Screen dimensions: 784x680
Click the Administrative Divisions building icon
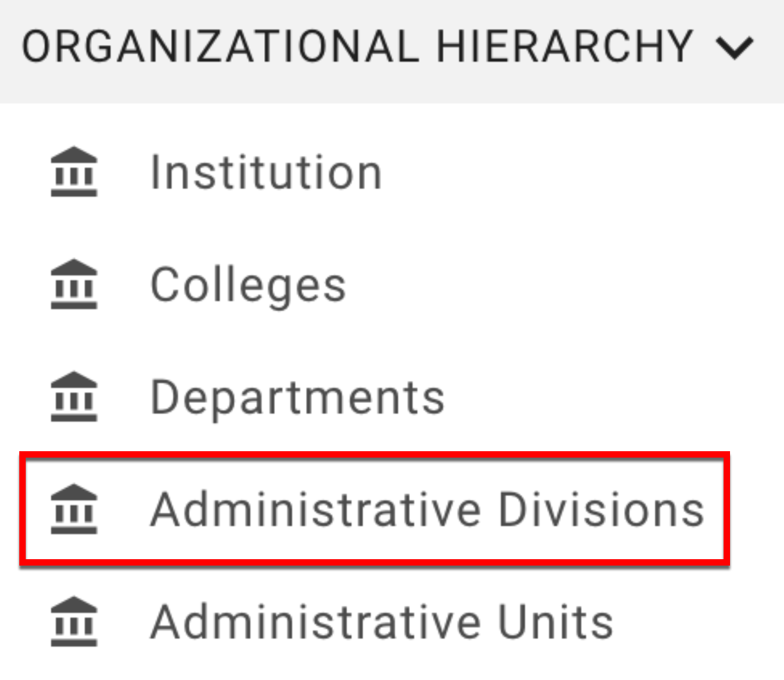74,509
